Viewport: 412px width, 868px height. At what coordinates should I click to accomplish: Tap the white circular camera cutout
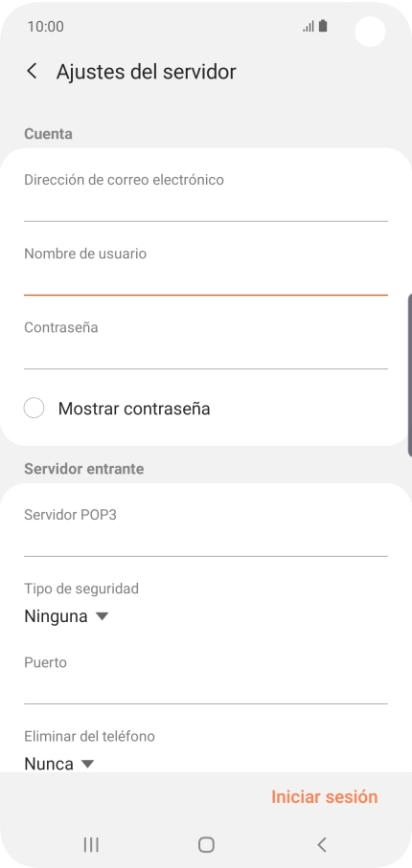370,32
